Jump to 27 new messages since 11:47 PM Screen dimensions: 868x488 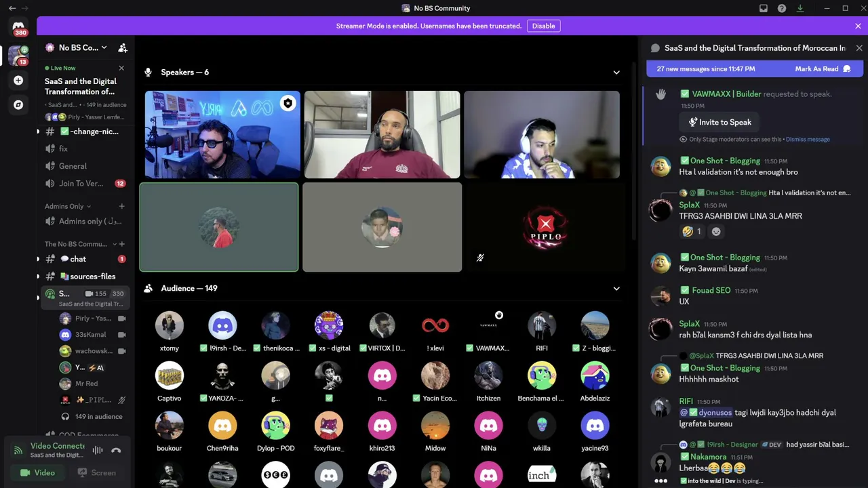pyautogui.click(x=706, y=69)
